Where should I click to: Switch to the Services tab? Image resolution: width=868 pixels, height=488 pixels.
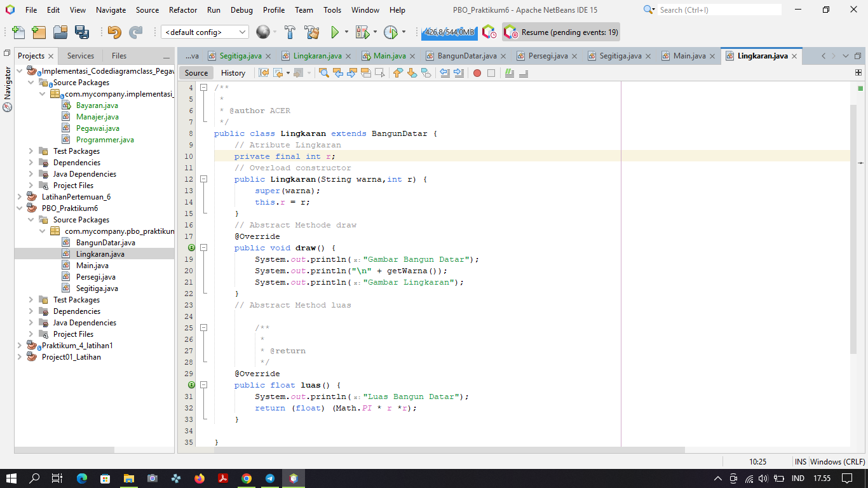click(80, 56)
